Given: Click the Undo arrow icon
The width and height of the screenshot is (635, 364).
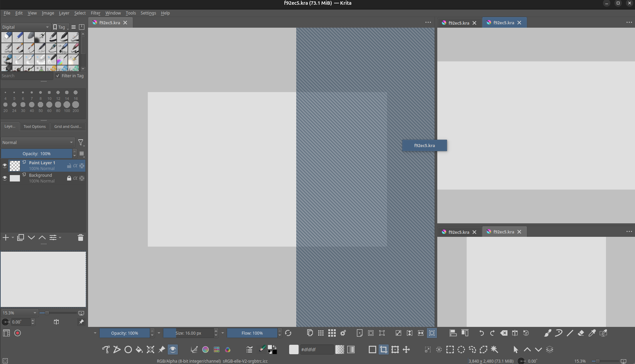Looking at the screenshot, I should [x=481, y=333].
